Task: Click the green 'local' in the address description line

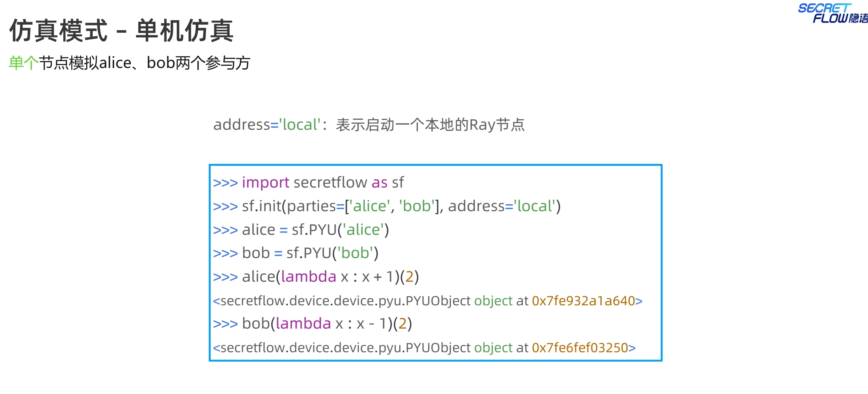Action: (300, 125)
